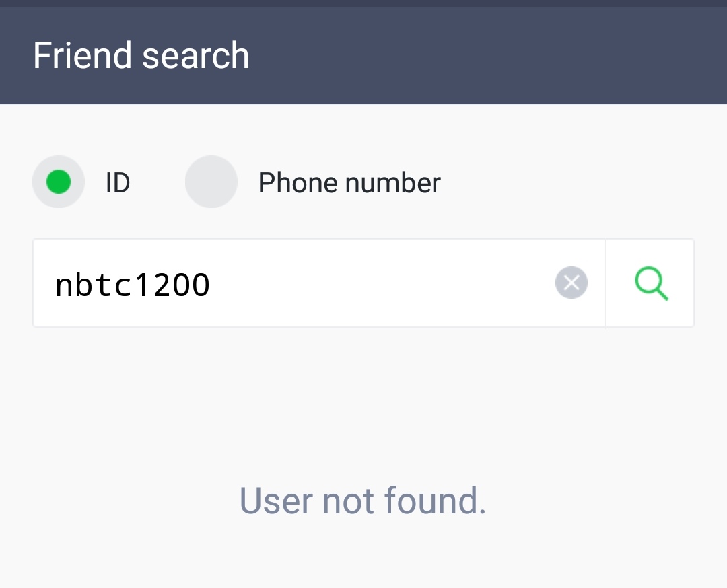Tap the green magnifier search icon
Image resolution: width=727 pixels, height=588 pixels.
pyautogui.click(x=651, y=283)
